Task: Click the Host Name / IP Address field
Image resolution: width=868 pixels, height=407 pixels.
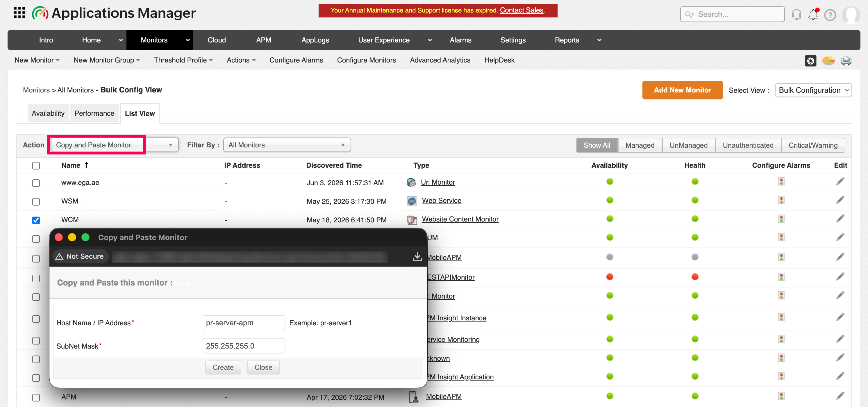Action: pyautogui.click(x=244, y=323)
